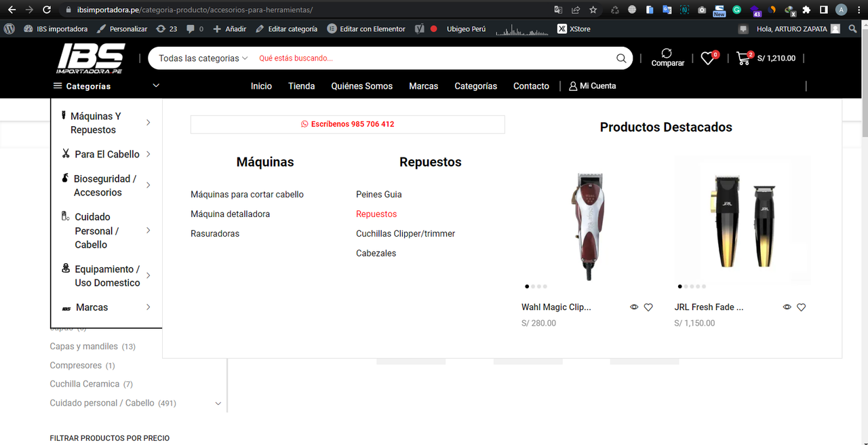
Task: Expand Para El Cabello submenu arrow
Action: point(149,154)
